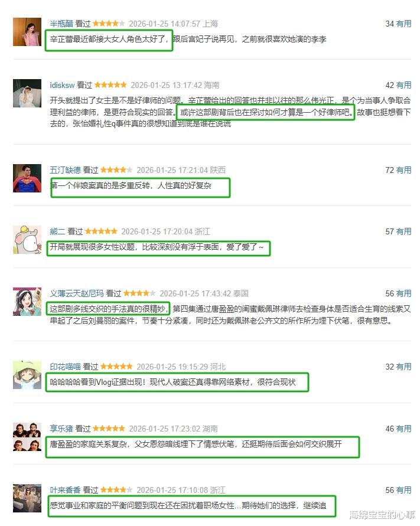
Task: Click 印花喵喵's avatar image
Action: click(27, 375)
